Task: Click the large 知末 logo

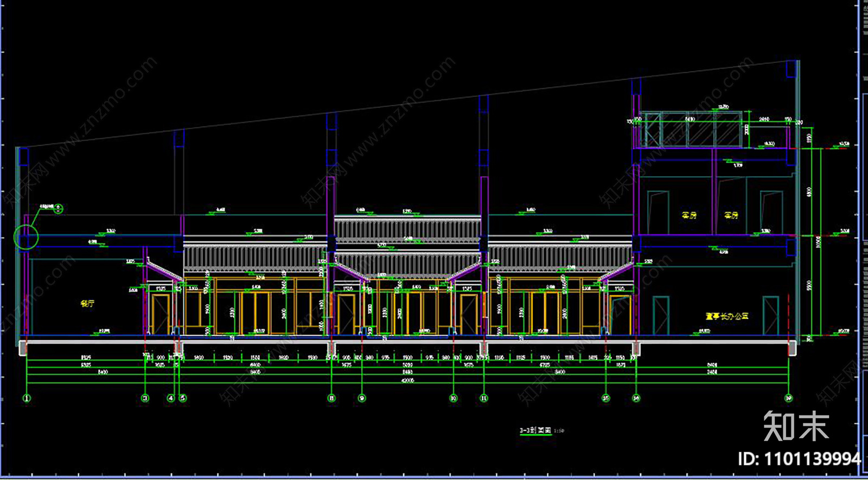Action: (x=796, y=426)
